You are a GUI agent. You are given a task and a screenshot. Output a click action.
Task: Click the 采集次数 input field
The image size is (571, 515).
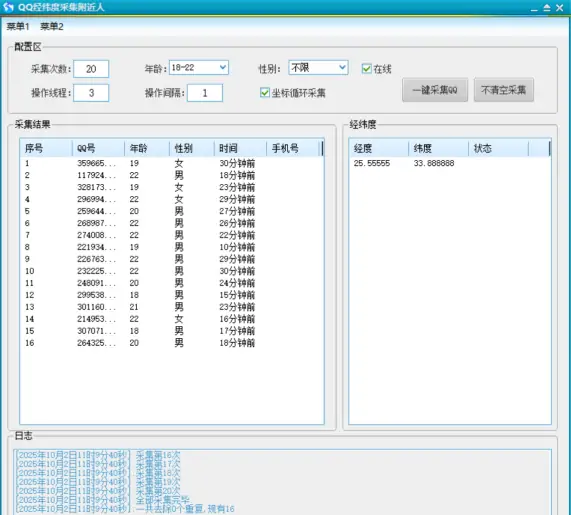[91, 69]
